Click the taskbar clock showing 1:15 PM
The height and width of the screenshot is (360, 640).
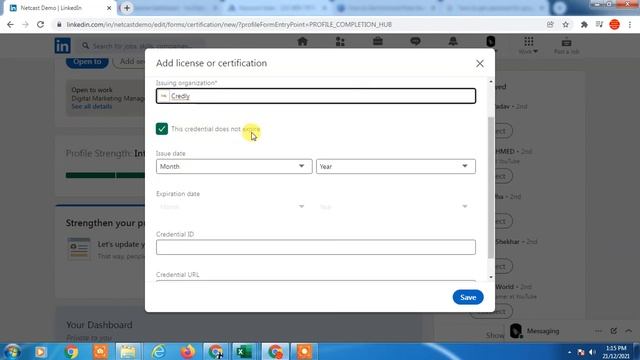tap(616, 352)
